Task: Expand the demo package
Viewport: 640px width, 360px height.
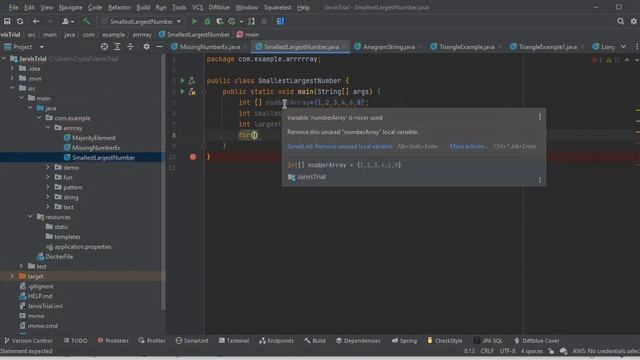Action: 48,167
